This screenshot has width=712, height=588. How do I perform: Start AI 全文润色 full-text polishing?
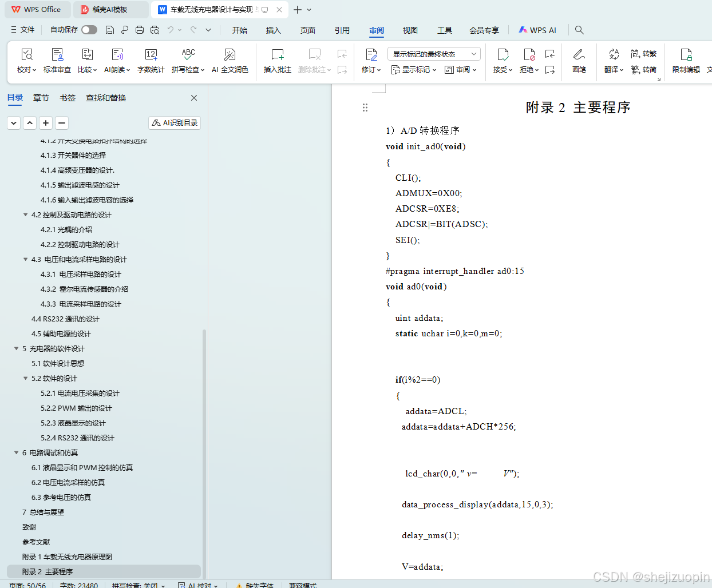tap(230, 60)
